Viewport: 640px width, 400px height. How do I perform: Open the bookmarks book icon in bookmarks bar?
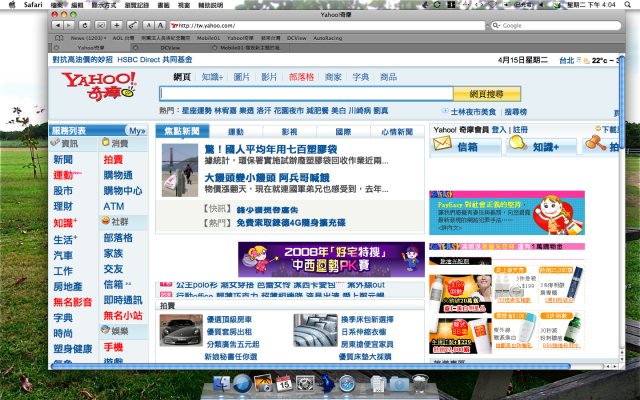[x=59, y=38]
